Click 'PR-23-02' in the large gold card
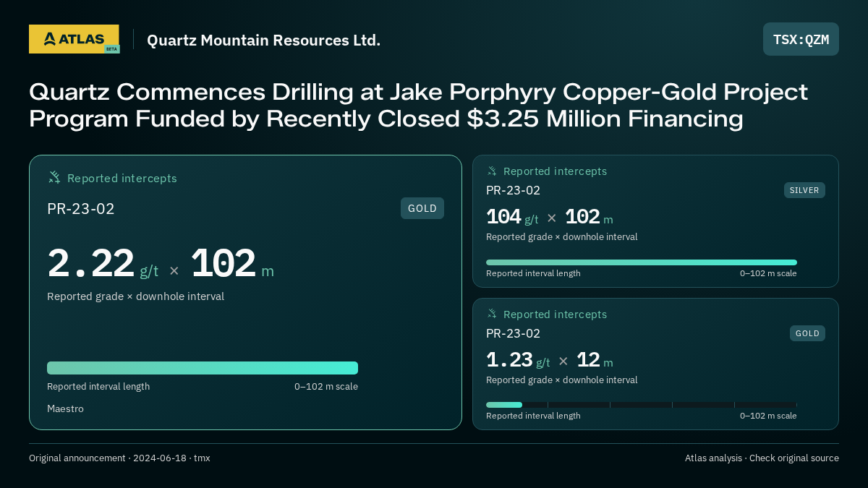 pos(81,209)
